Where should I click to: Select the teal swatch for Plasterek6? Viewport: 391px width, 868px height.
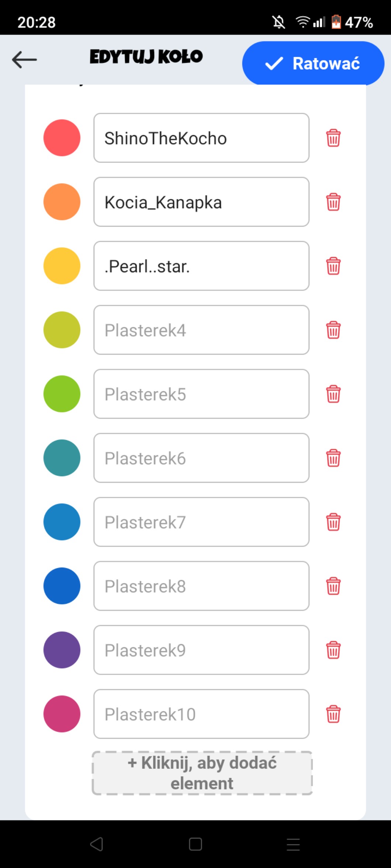tap(62, 458)
